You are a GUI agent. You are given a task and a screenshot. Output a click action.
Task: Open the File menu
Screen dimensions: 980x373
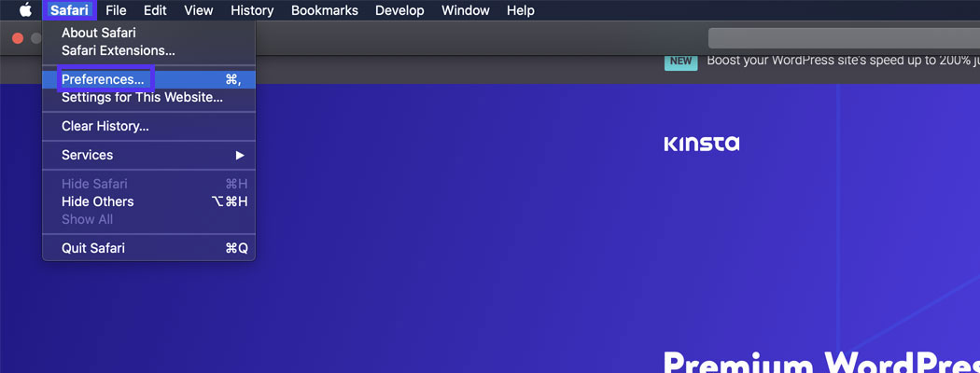point(116,10)
